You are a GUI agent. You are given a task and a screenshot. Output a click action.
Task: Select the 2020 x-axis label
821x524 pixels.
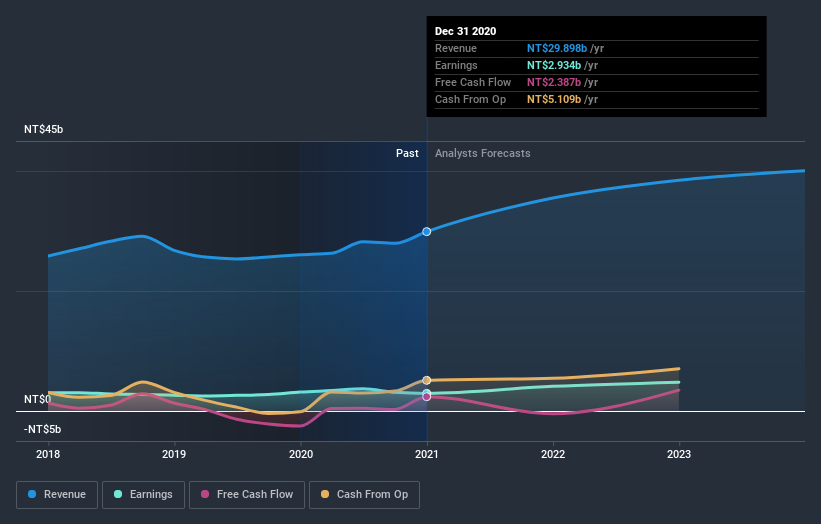coord(301,454)
